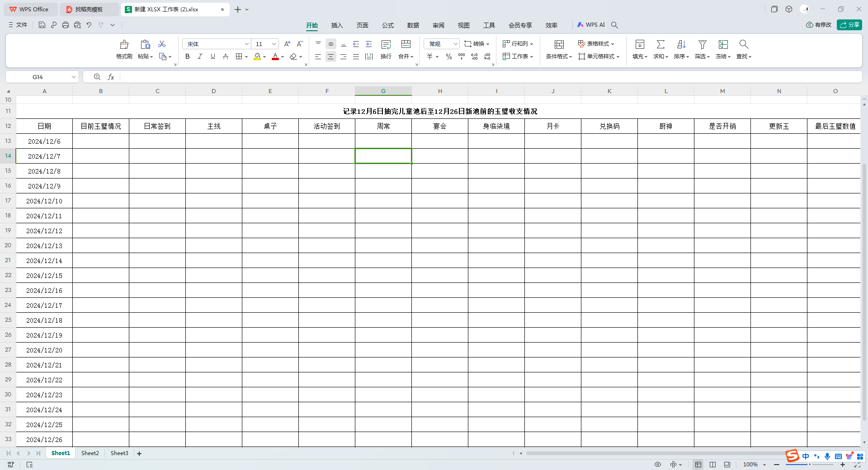Screen dimensions: 868x470
Task: Toggle bold formatting
Action: [x=187, y=56]
